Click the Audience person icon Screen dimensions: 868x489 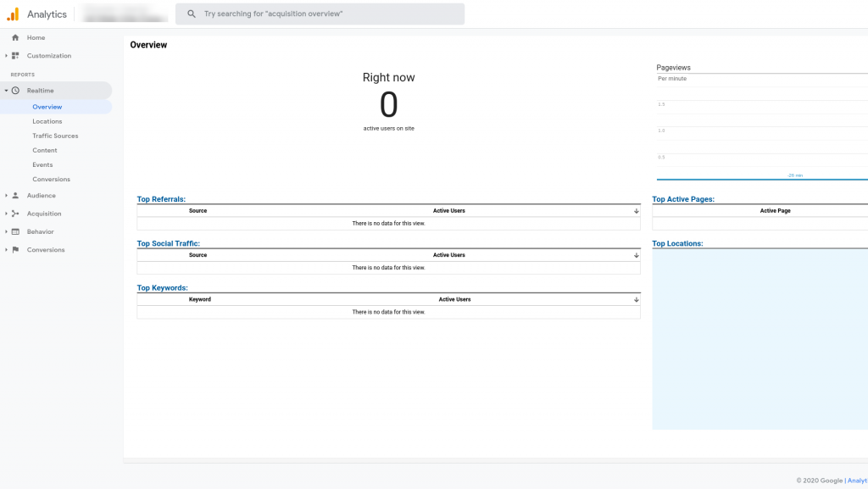coord(15,196)
